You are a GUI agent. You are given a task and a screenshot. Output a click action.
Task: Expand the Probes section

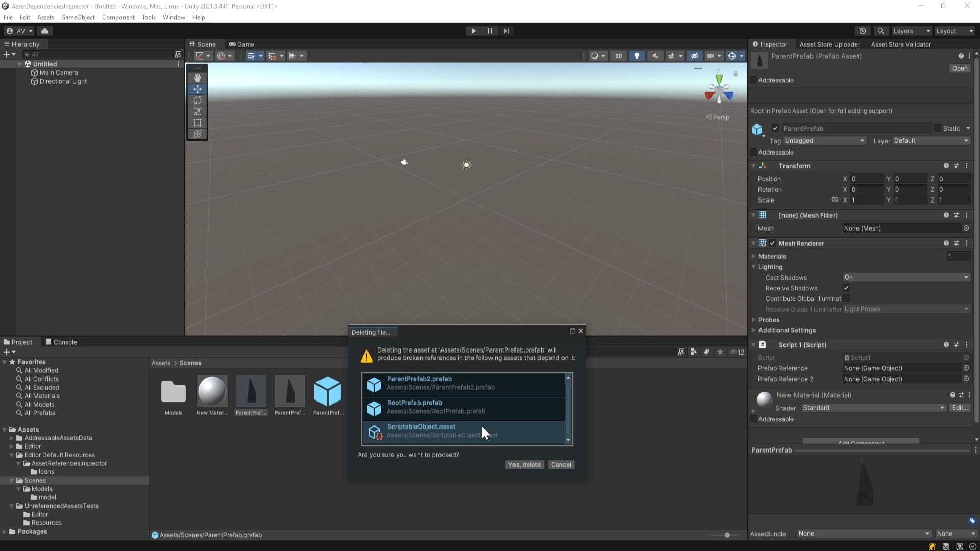(753, 320)
